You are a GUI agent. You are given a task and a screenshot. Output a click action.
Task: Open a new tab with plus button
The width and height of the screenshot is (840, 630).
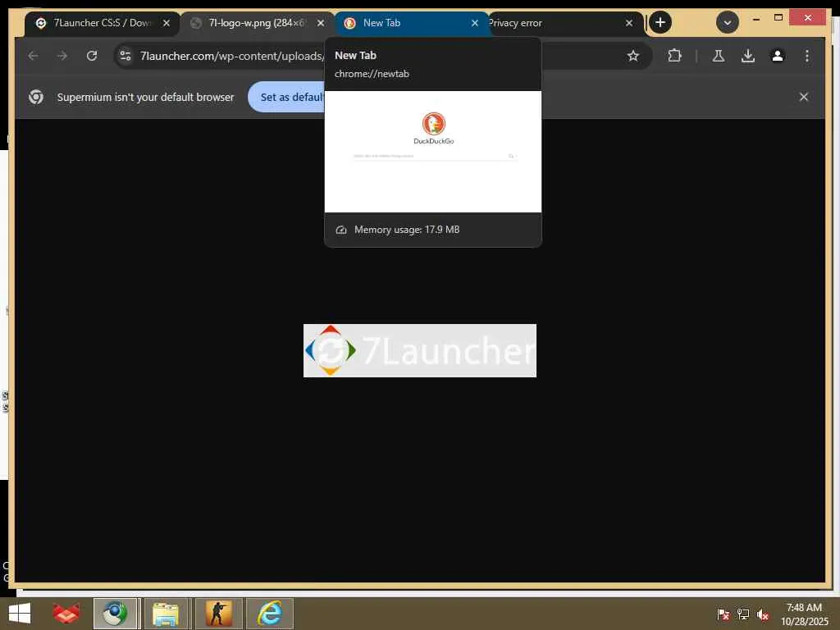tap(660, 22)
